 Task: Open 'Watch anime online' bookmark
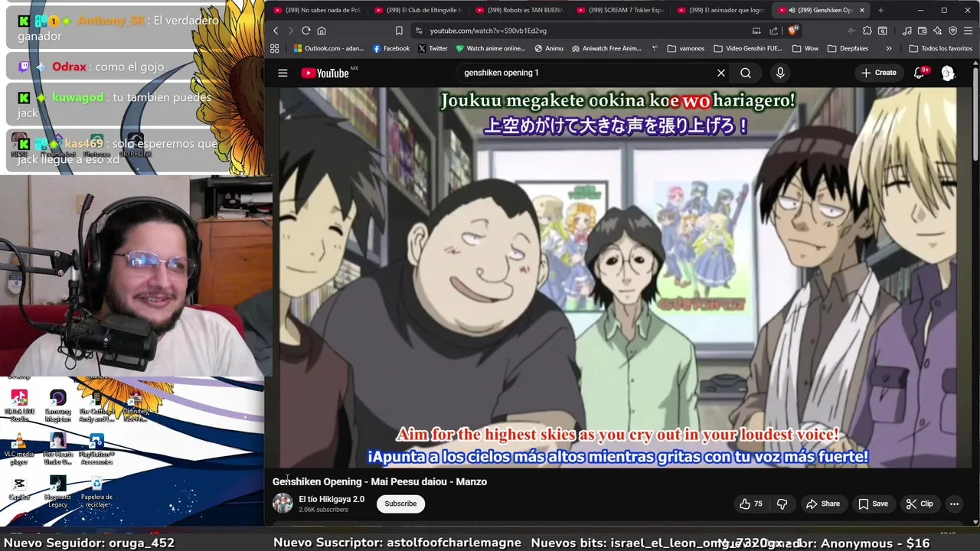[490, 48]
